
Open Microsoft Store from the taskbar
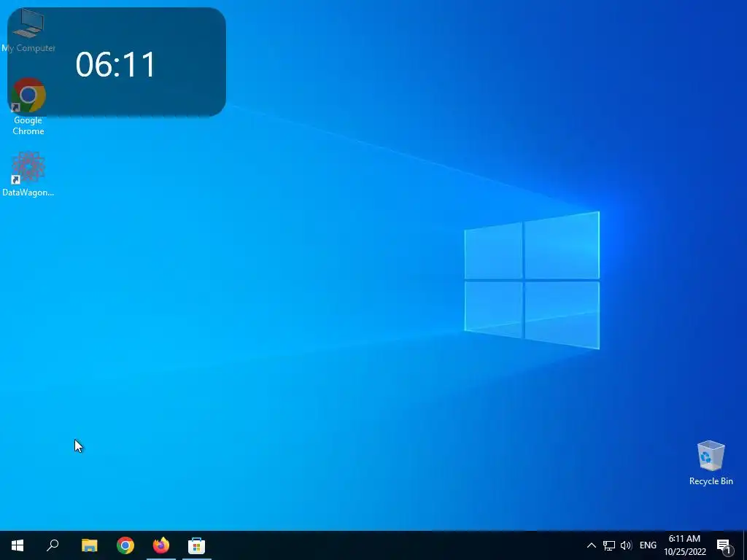pos(196,545)
